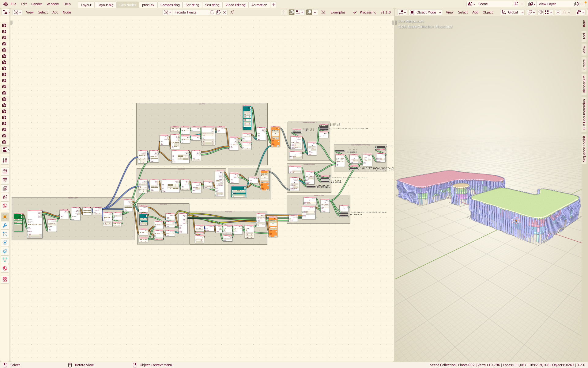
Task: Open the BlenderBIM sidebar tab
Action: point(584,84)
